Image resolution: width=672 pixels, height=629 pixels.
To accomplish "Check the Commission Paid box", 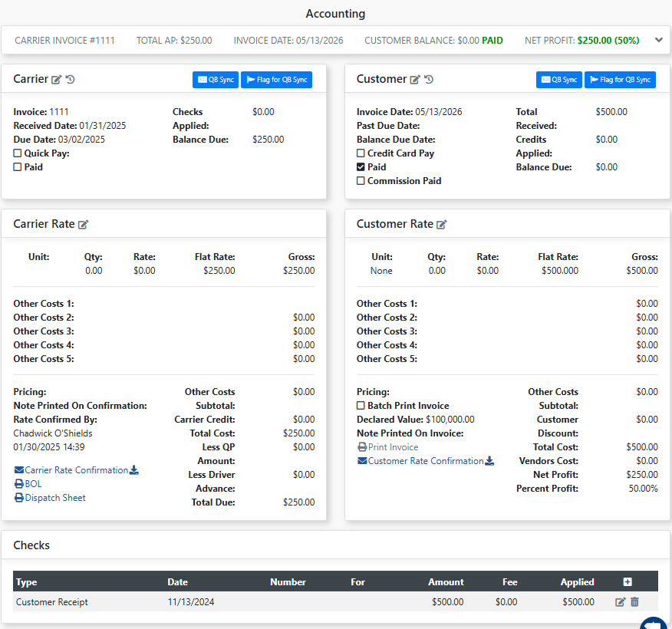I will [x=361, y=181].
